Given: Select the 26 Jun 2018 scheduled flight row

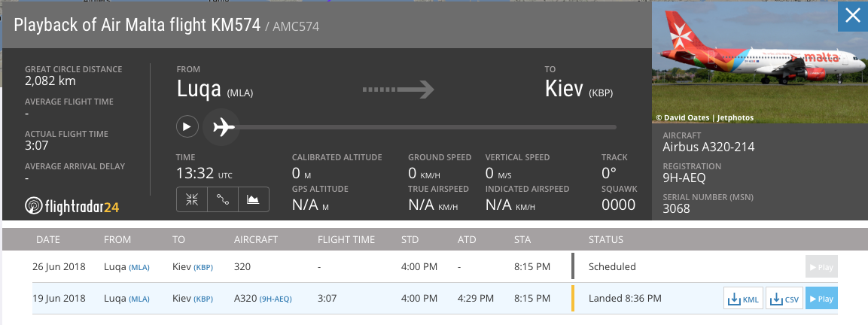Looking at the screenshot, I should click(x=376, y=266).
